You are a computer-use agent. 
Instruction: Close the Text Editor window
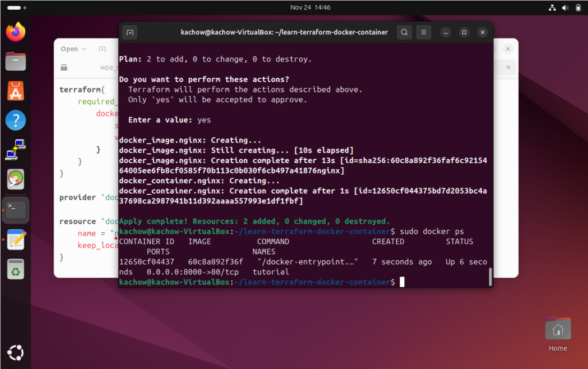(508, 49)
